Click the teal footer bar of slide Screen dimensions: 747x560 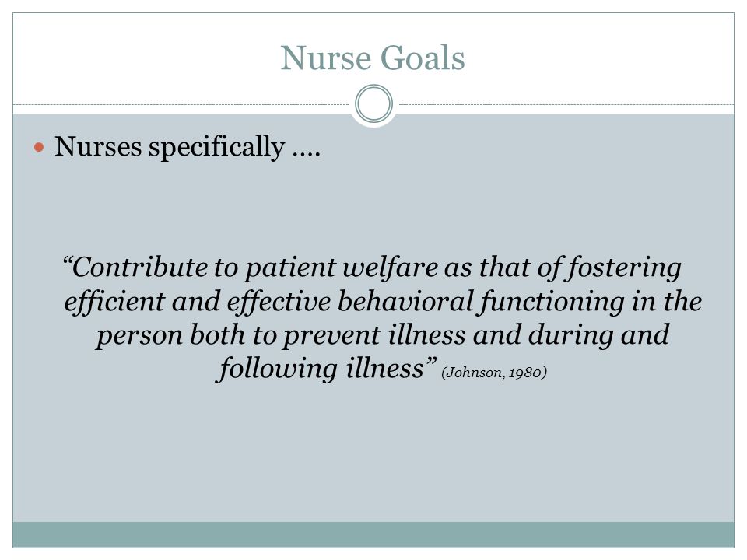(x=373, y=534)
